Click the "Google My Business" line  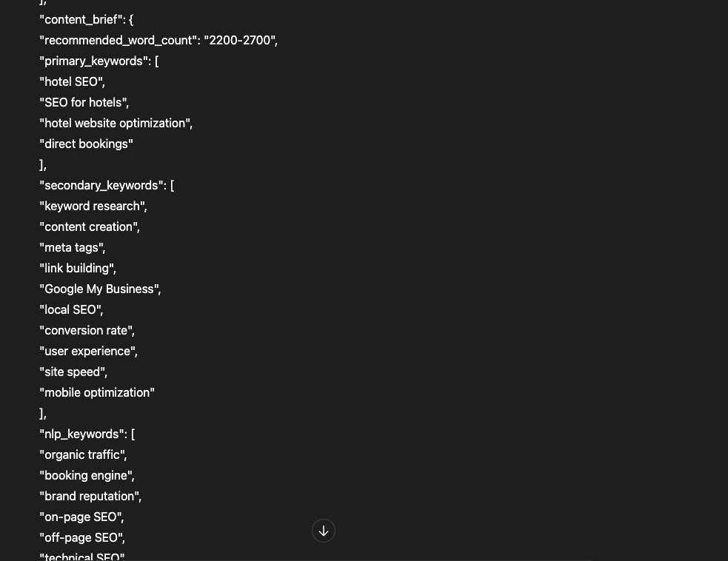100,289
